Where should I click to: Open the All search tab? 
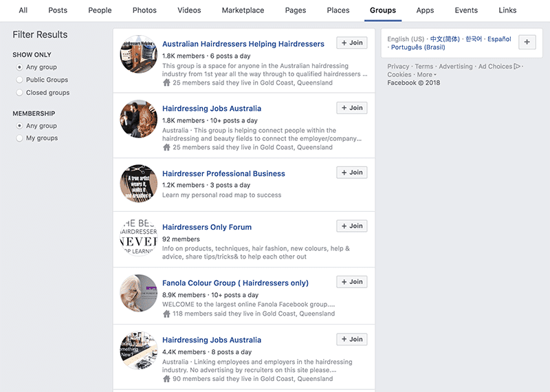(x=23, y=10)
